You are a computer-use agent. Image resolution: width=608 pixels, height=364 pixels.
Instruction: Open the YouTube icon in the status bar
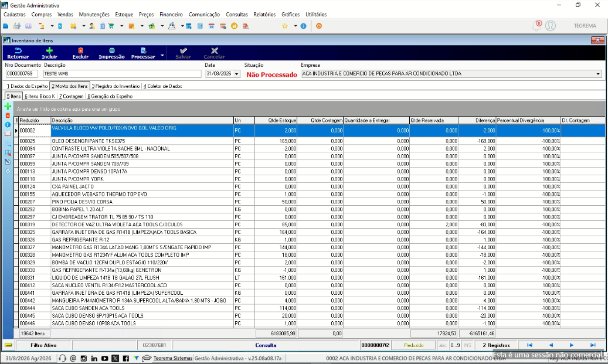(x=105, y=358)
